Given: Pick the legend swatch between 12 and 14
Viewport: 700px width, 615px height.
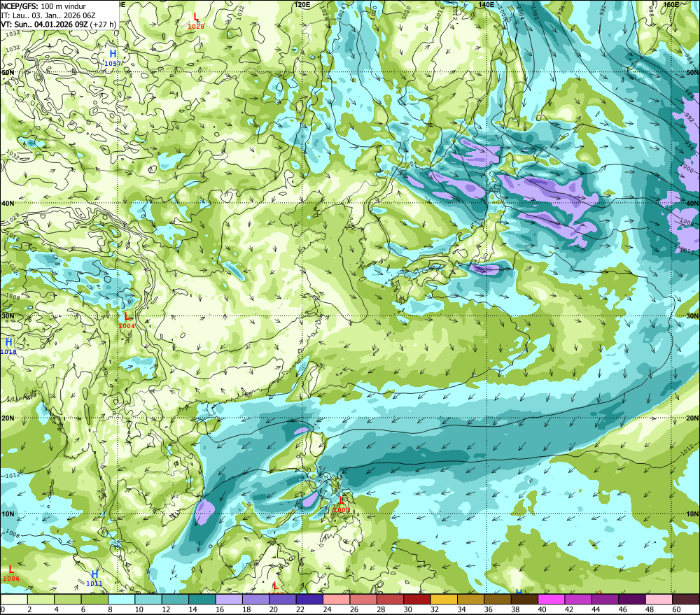Looking at the screenshot, I should [x=176, y=600].
